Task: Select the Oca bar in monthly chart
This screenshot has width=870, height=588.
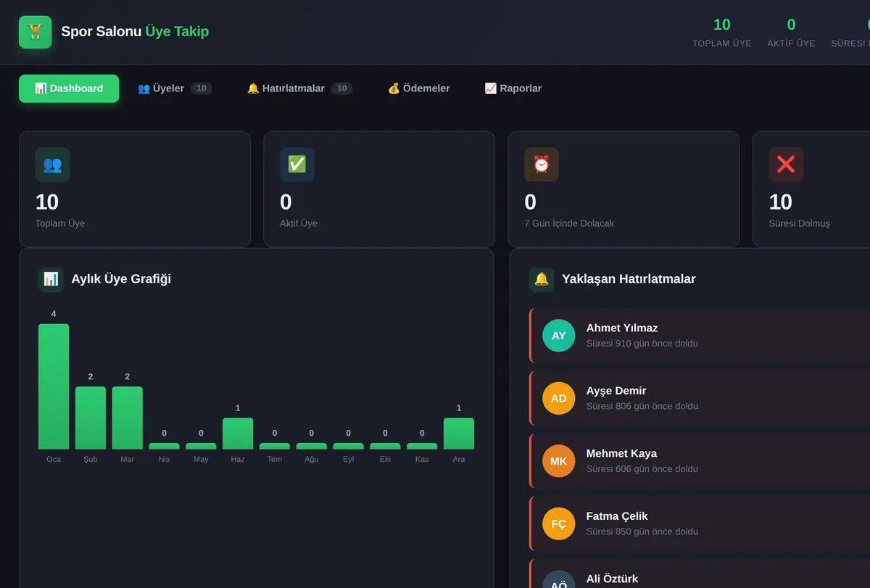Action: [54, 386]
